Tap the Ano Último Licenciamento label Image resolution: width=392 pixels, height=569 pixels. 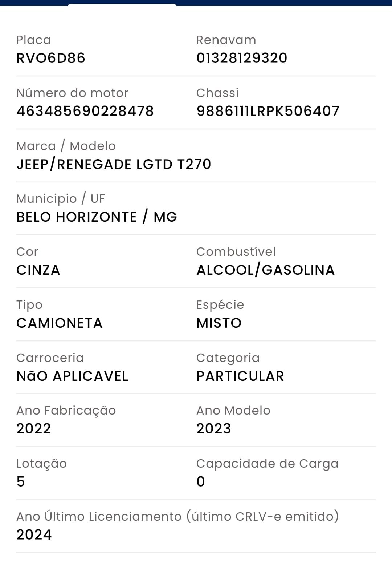(x=177, y=516)
